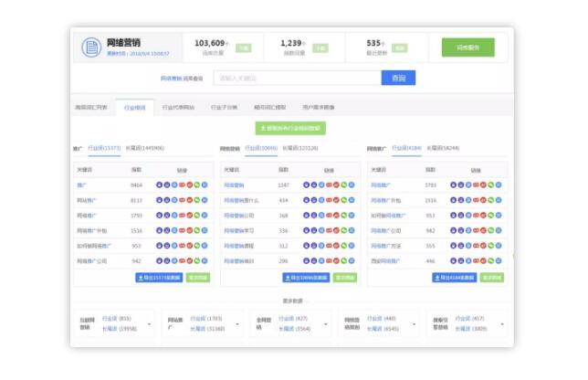This screenshot has height=380, width=588.
Task: Click the red circle link icon in index 8113 row
Action: click(189, 200)
